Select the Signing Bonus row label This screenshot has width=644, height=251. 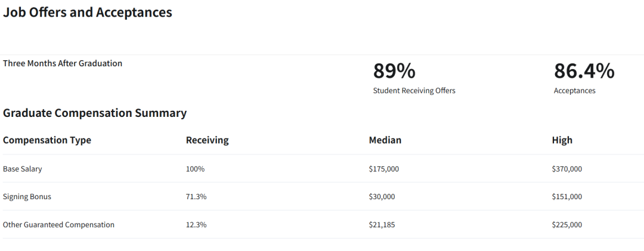[x=27, y=197]
